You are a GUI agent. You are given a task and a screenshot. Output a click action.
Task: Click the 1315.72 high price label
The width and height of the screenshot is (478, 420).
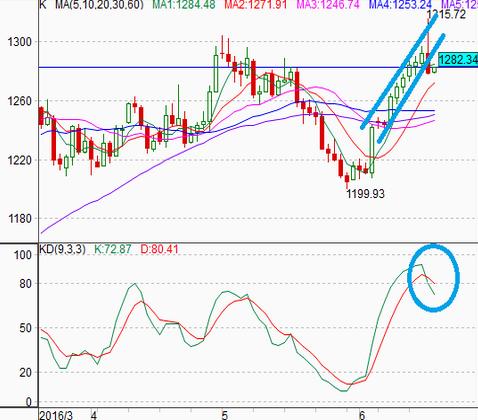tap(446, 14)
